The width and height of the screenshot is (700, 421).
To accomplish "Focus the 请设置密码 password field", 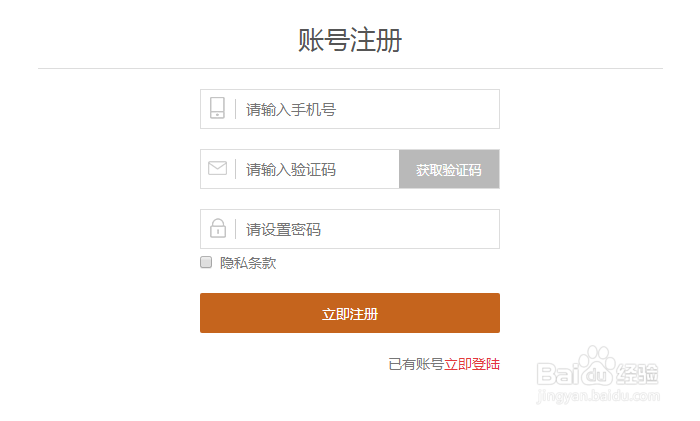I will tap(350, 229).
